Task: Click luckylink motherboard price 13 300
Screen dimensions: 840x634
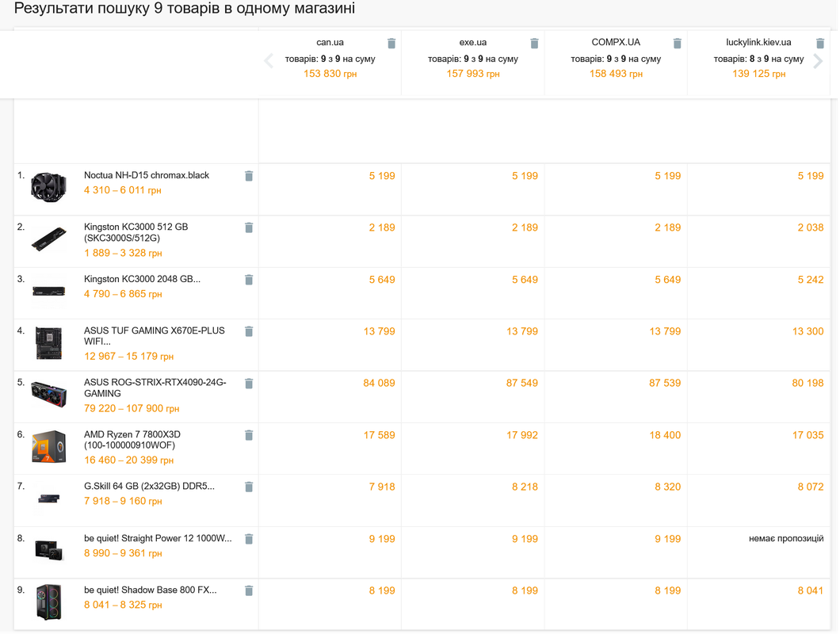Action: click(x=808, y=332)
